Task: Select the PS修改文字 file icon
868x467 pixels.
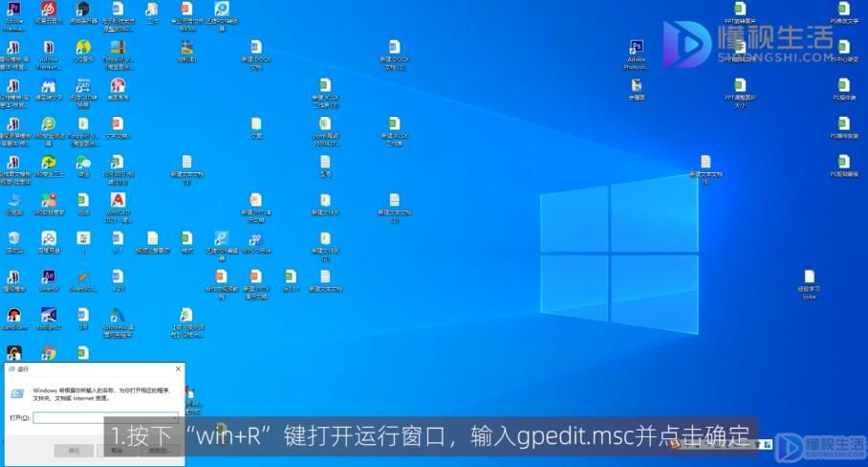Action: tap(844, 9)
